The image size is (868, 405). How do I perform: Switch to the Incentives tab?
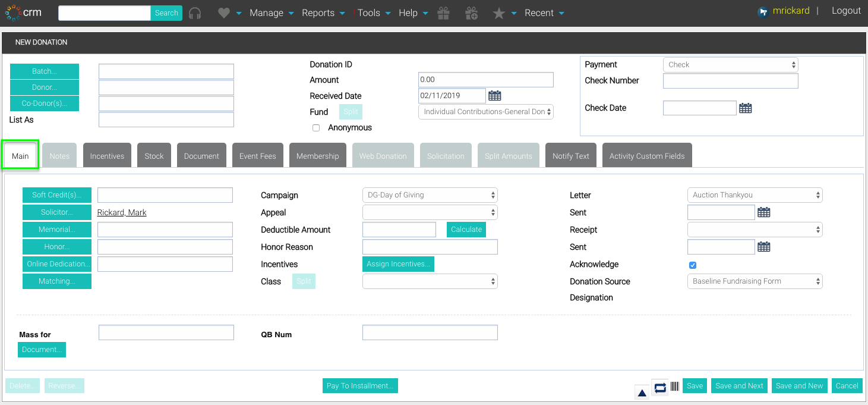pyautogui.click(x=107, y=156)
